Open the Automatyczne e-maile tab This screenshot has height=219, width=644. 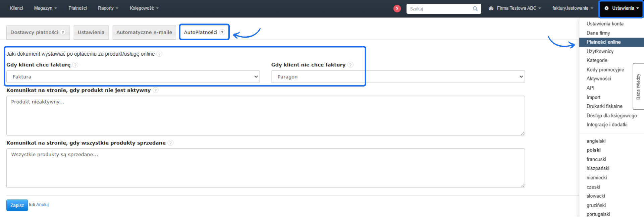(144, 32)
